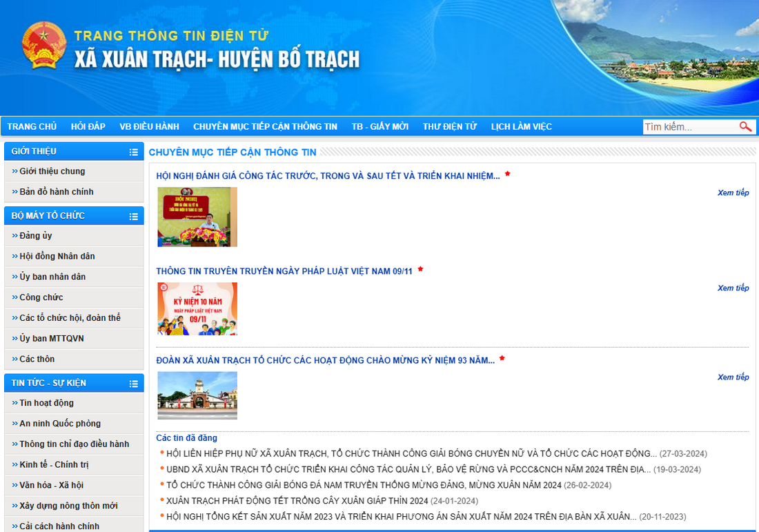This screenshot has height=532, width=759.
Task: Open the conference article thumbnail image
Action: 197,217
